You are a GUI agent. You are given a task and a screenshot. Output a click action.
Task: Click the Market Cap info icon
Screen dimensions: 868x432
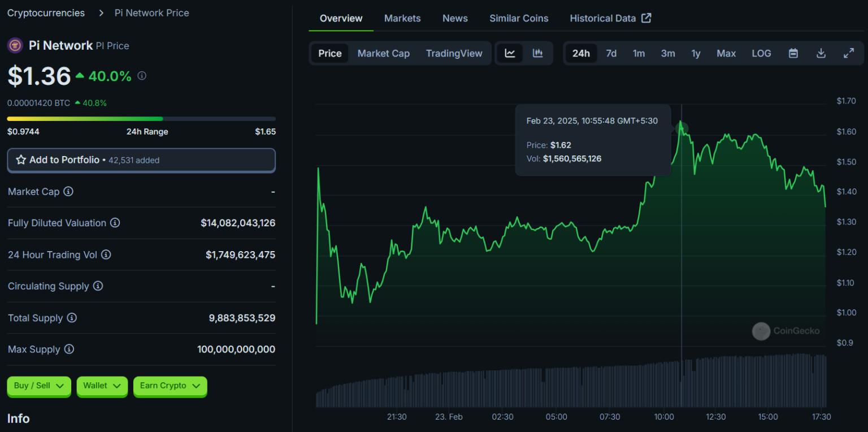(68, 192)
